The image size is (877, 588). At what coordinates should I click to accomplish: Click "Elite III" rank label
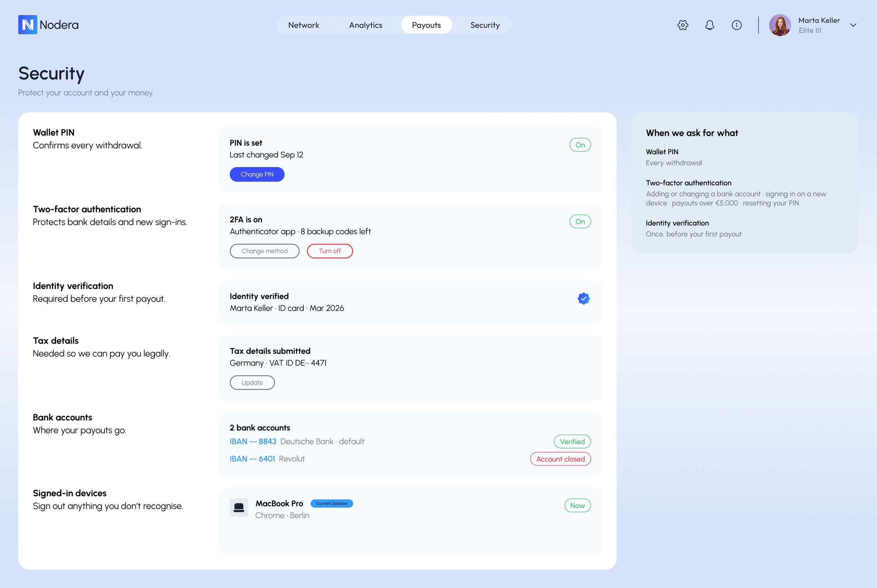pyautogui.click(x=809, y=30)
